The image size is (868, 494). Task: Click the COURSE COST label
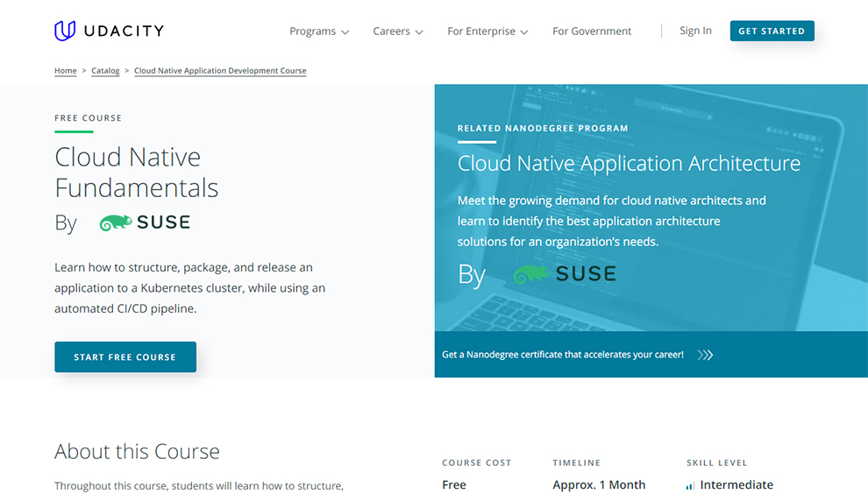pyautogui.click(x=477, y=463)
